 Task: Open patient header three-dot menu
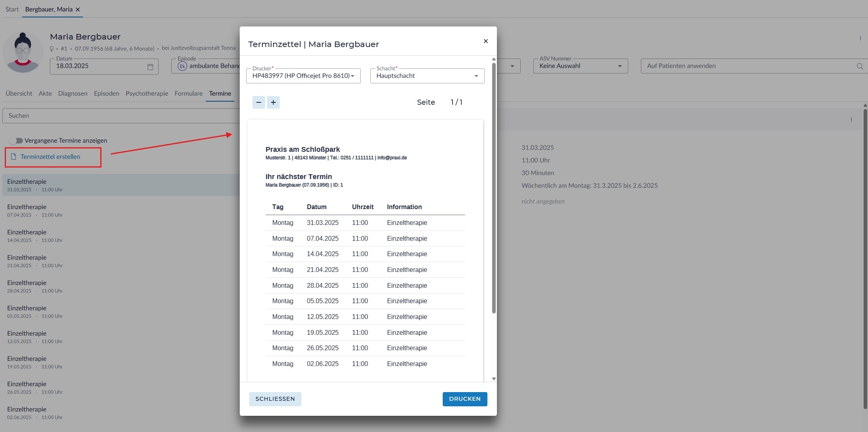[860, 38]
